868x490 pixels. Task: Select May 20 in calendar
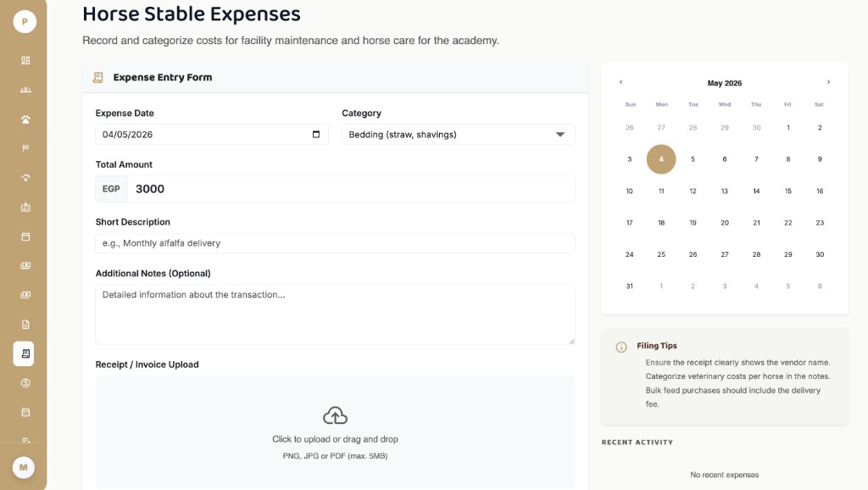725,223
